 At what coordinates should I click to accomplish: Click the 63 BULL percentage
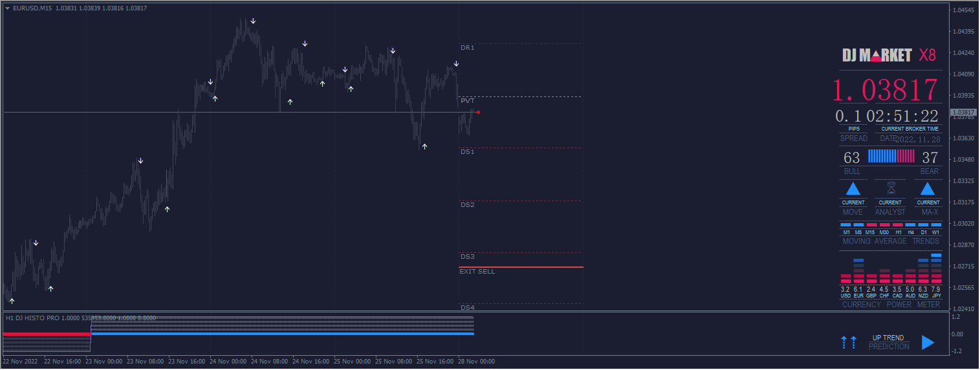tap(852, 158)
